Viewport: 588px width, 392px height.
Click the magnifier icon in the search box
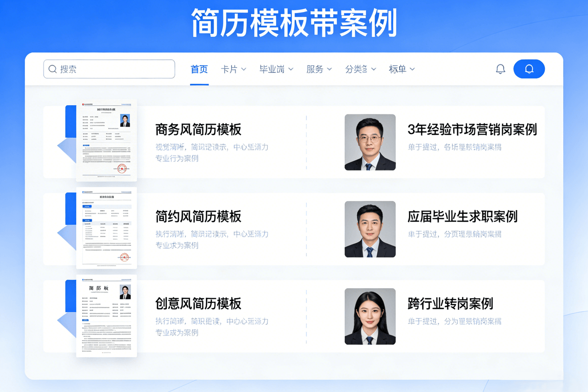tap(52, 68)
